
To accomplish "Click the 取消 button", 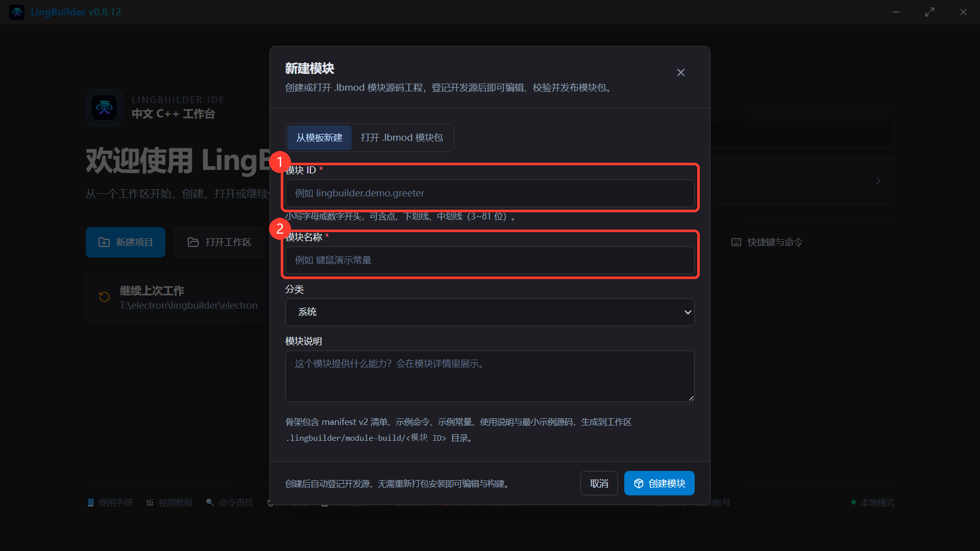I will click(x=599, y=483).
